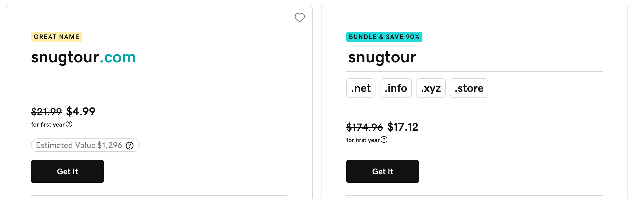
Task: Select the .xyz extension chip
Action: point(431,88)
